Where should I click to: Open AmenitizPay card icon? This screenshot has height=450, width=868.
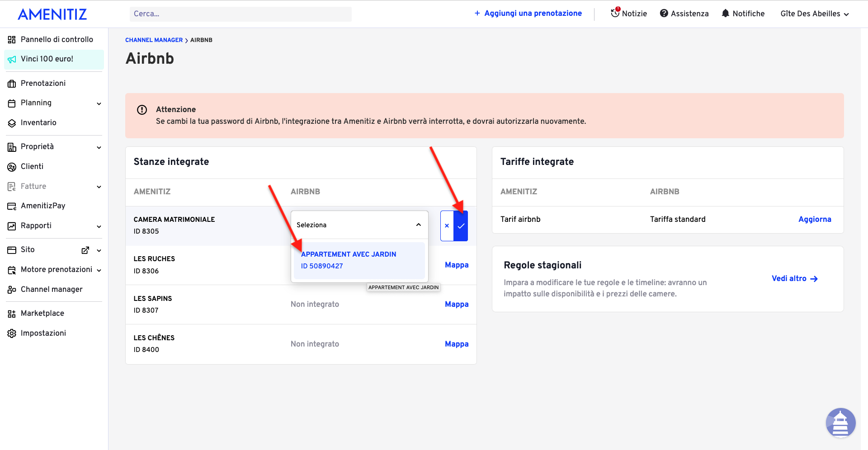[12, 206]
